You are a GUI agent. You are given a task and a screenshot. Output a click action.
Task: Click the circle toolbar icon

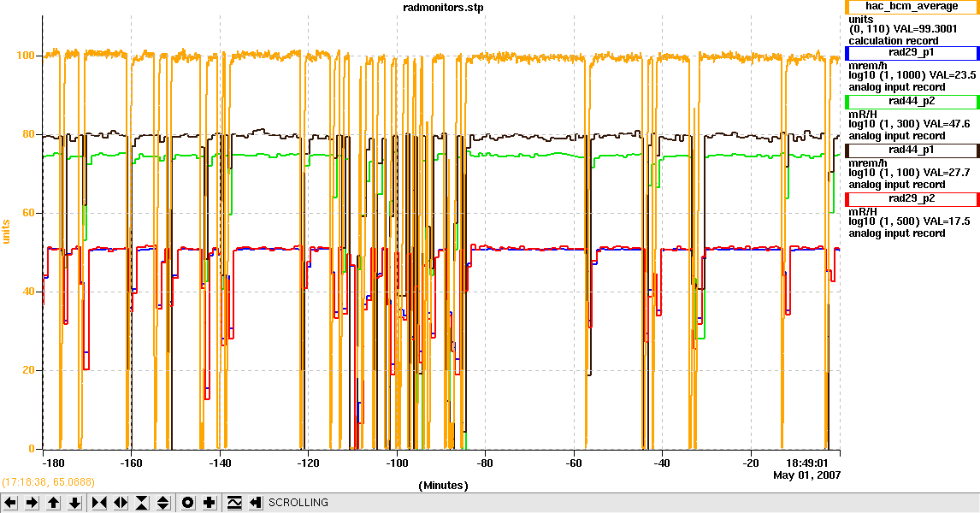pos(188,503)
